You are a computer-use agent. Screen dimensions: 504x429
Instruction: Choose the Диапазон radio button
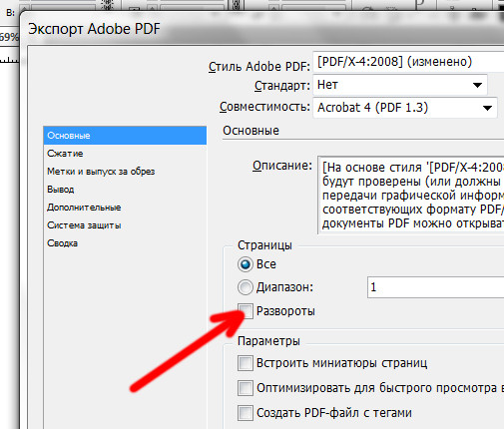246,287
